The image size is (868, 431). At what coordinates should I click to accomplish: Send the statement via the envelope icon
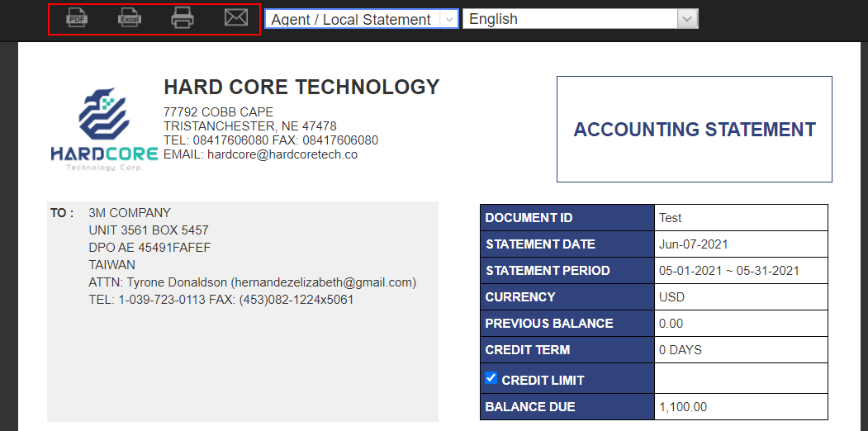tap(236, 17)
